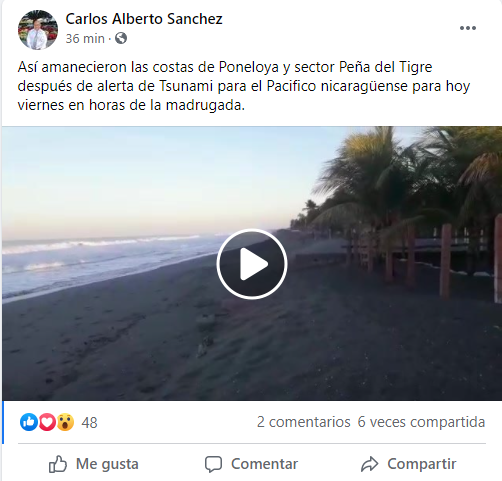The image size is (502, 481).
Task: Share the post via Compartir label
Action: [422, 464]
